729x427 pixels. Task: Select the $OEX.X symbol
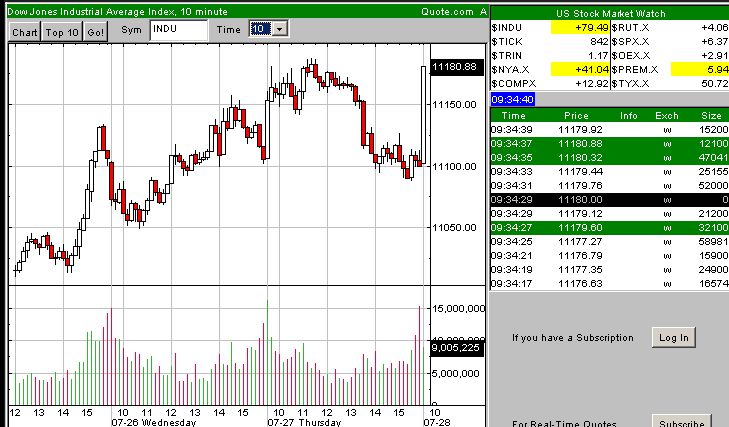coord(631,56)
